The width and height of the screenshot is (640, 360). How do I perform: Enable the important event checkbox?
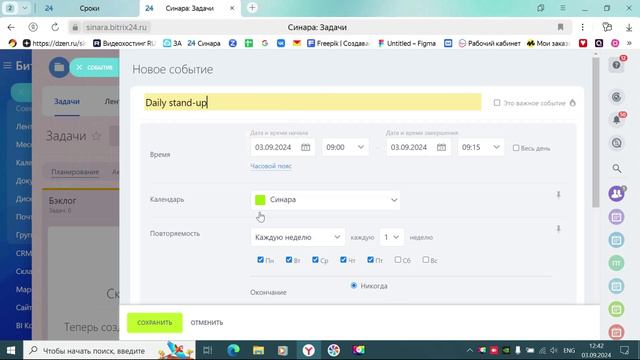497,103
